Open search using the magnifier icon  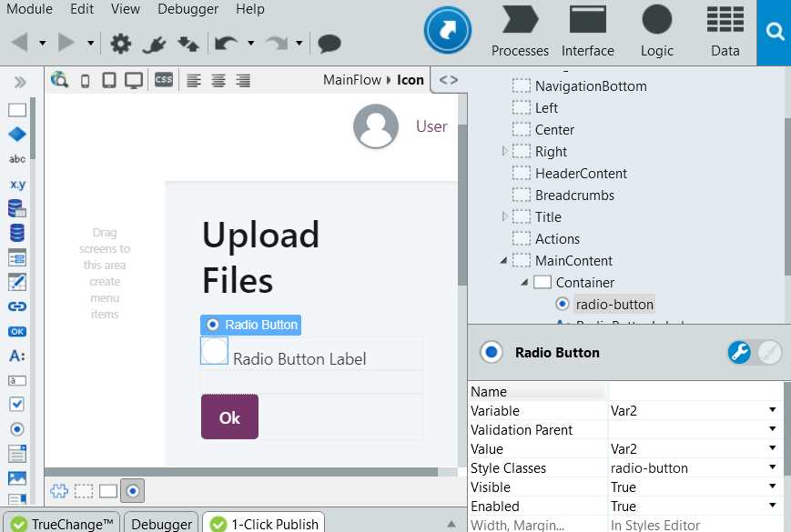tap(774, 30)
